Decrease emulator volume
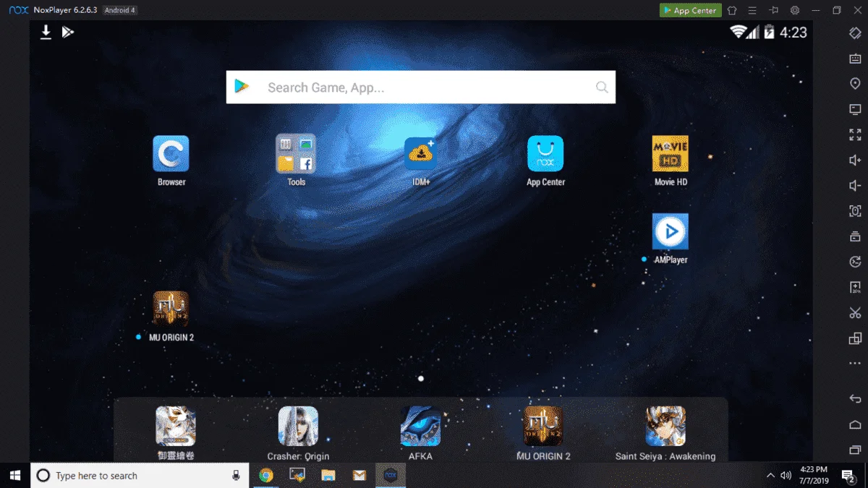 [x=855, y=186]
